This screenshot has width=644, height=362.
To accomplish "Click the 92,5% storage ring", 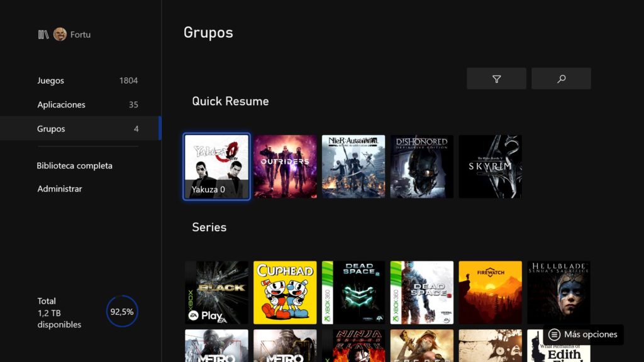I will (122, 312).
